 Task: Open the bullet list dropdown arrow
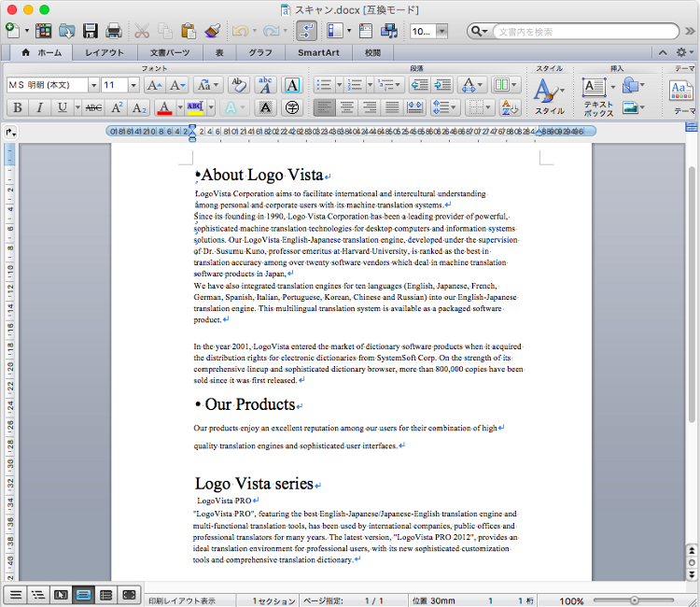coord(339,85)
